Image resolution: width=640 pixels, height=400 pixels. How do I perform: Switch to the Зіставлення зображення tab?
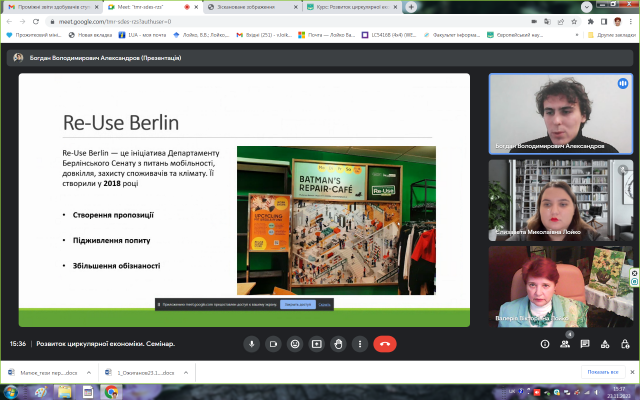point(250,6)
